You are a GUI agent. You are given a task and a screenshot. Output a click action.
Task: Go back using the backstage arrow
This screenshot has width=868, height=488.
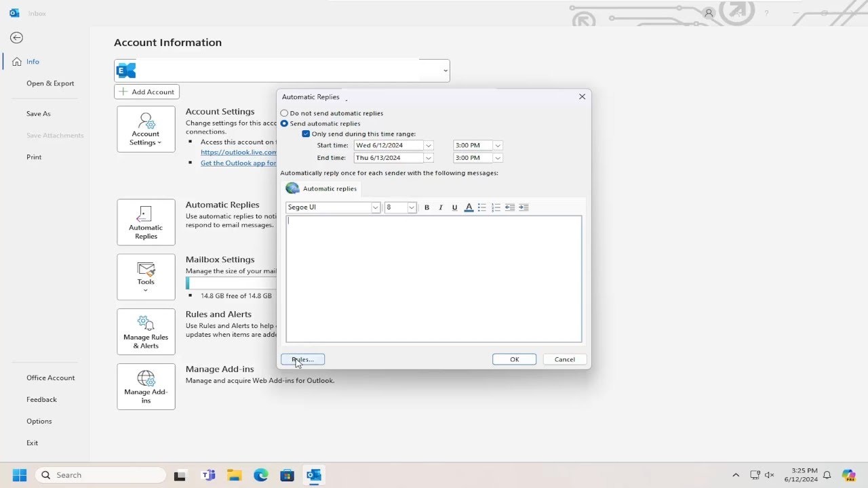pos(16,38)
